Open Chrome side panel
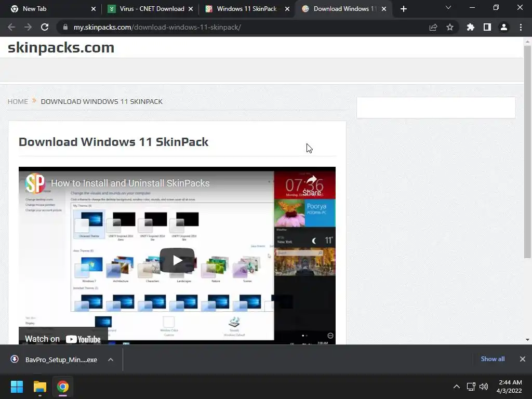The width and height of the screenshot is (532, 399). click(487, 27)
